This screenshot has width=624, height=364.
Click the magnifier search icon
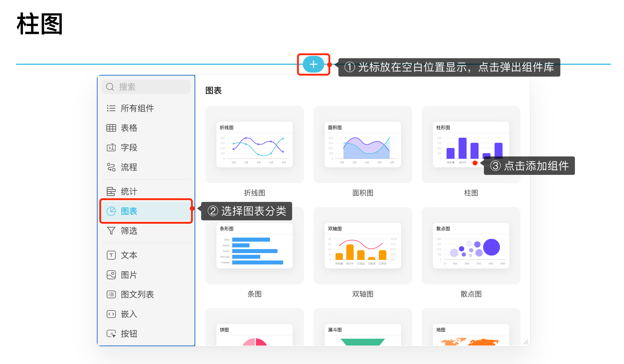[x=110, y=87]
